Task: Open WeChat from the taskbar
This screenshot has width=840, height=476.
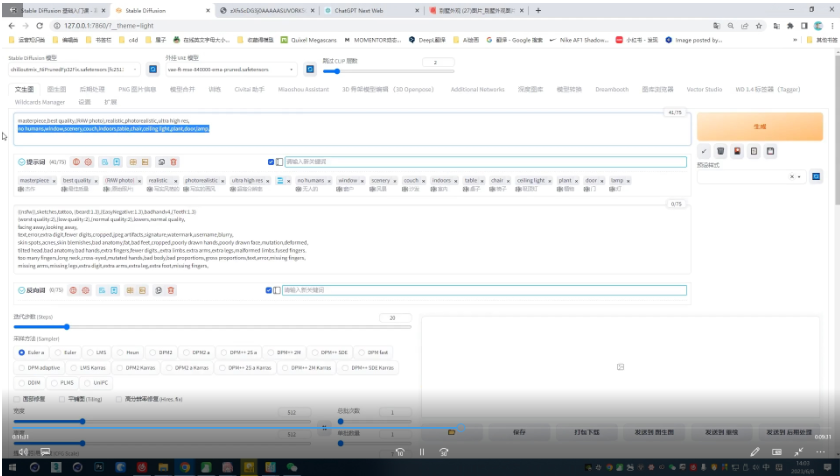Action: coord(291,467)
